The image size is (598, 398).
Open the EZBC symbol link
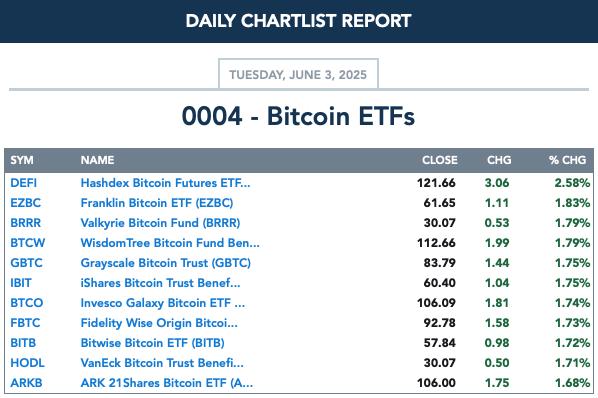coord(26,203)
